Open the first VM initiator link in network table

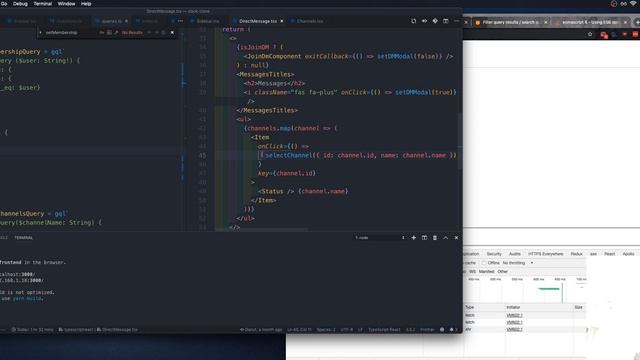point(514,316)
